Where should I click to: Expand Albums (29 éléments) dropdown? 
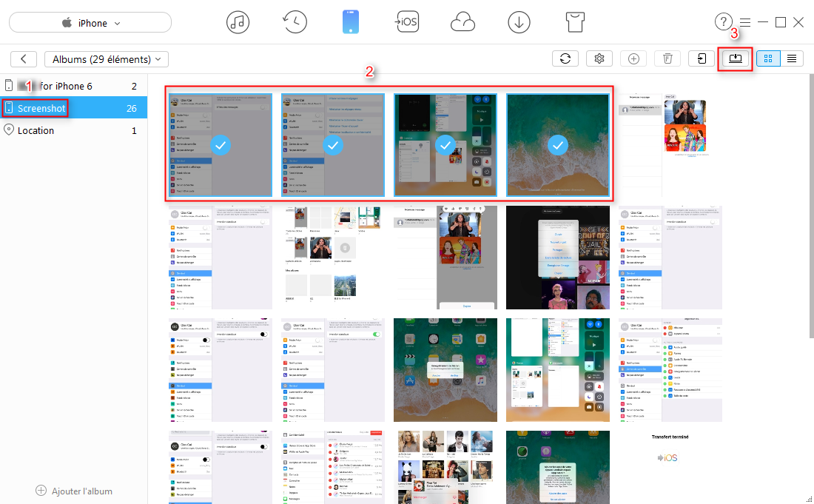107,59
